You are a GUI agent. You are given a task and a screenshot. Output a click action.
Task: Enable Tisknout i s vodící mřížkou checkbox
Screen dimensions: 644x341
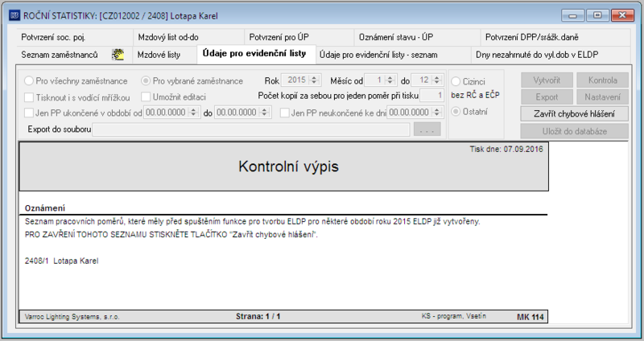click(29, 97)
